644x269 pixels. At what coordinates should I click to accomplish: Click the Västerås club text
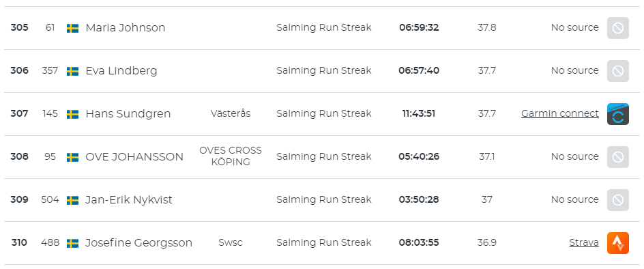(x=231, y=113)
